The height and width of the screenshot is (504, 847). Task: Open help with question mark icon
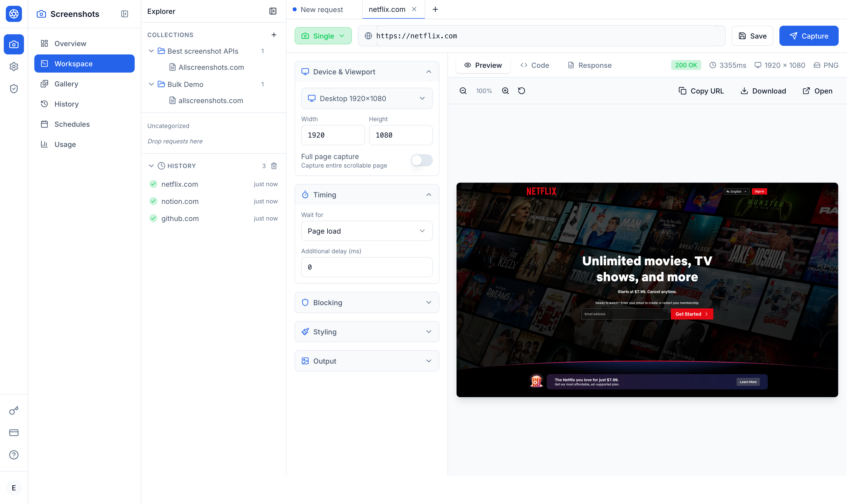click(x=14, y=455)
